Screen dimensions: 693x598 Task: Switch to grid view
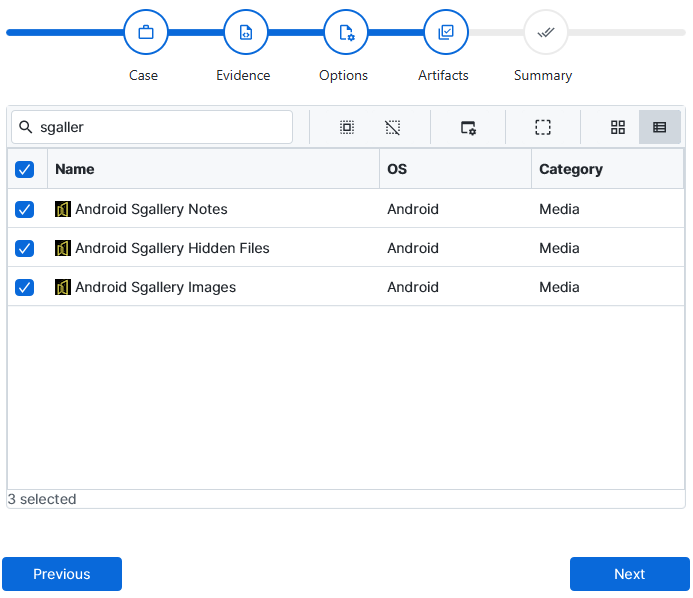pyautogui.click(x=618, y=127)
